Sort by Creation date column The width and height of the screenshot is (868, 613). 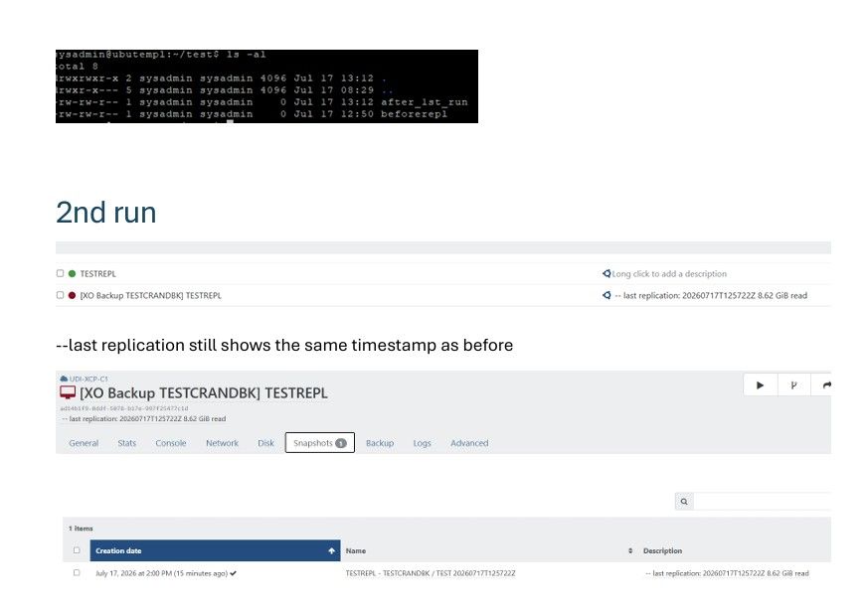215,550
